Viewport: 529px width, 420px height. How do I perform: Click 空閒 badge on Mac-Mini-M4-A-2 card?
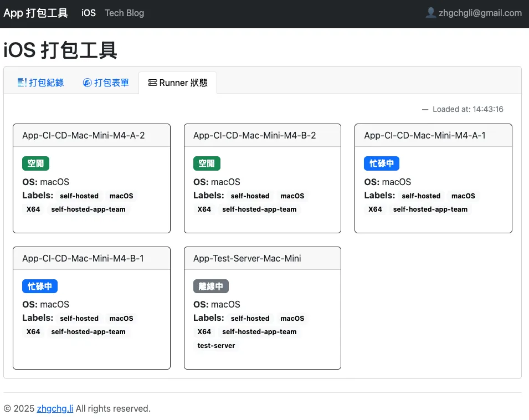click(36, 163)
